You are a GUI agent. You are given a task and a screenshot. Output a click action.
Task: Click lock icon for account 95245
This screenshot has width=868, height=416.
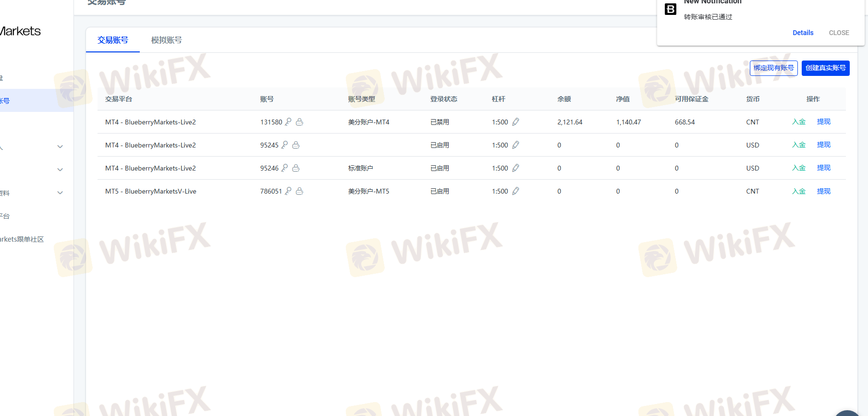click(296, 145)
